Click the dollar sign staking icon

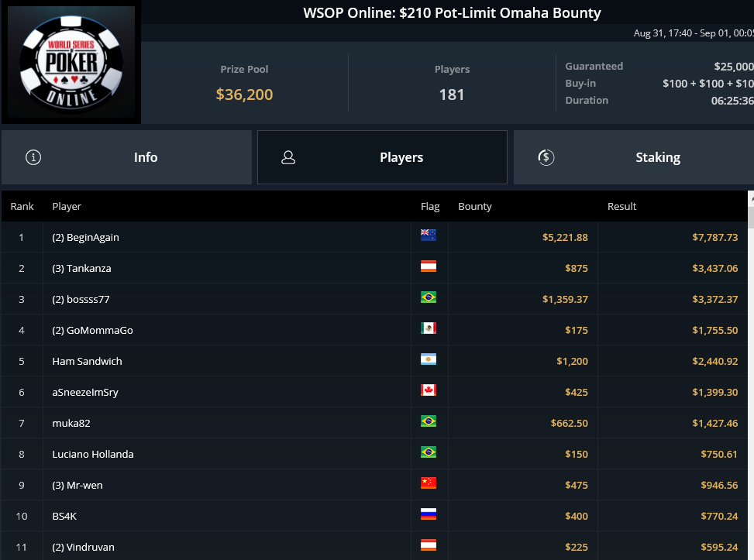546,157
